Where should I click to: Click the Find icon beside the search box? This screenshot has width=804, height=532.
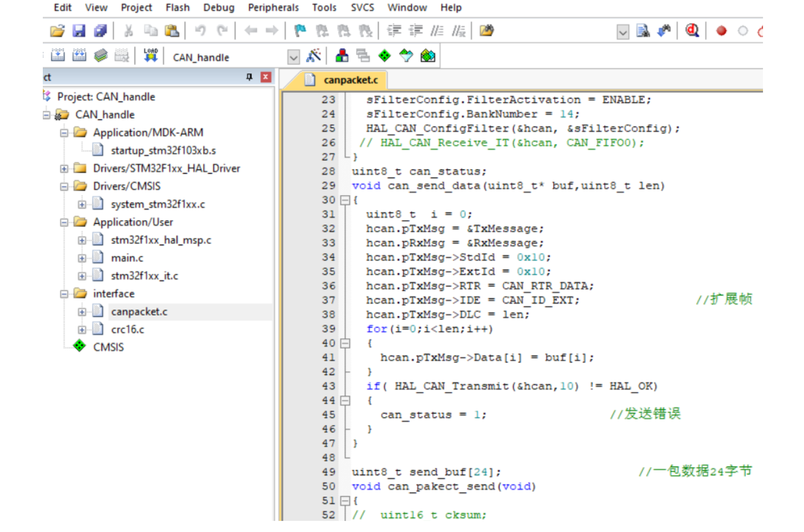point(643,31)
